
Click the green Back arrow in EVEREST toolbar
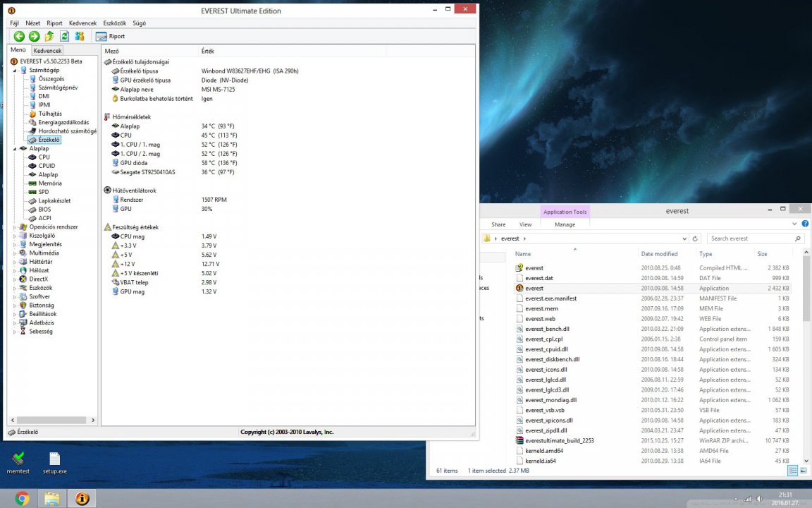pos(19,36)
